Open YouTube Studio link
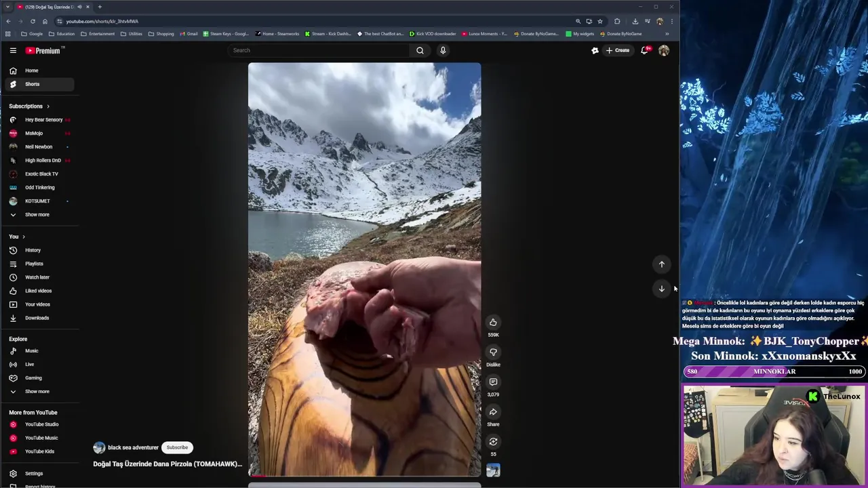 click(38, 424)
